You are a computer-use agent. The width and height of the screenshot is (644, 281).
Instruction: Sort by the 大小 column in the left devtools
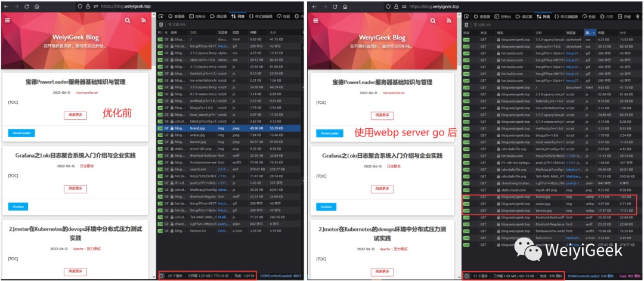tap(284, 32)
